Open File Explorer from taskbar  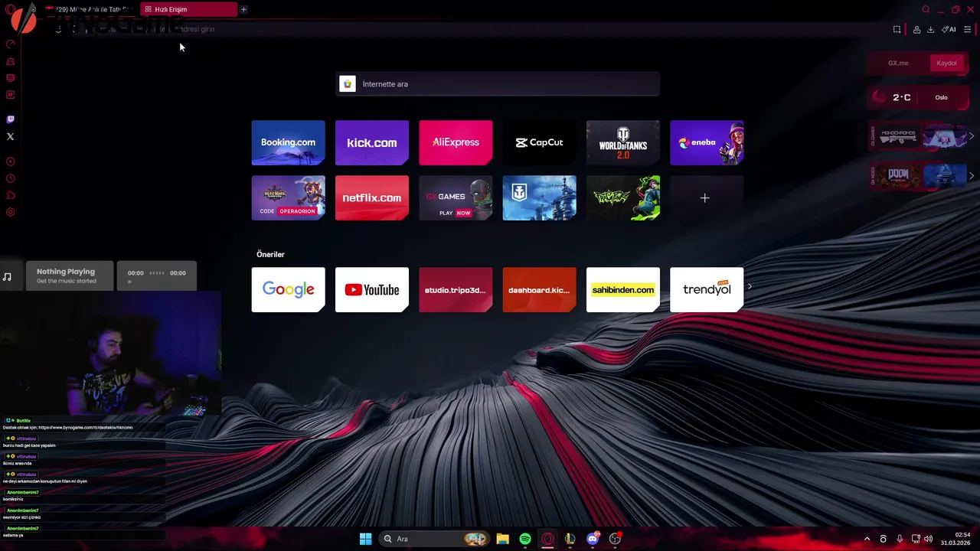click(x=502, y=539)
